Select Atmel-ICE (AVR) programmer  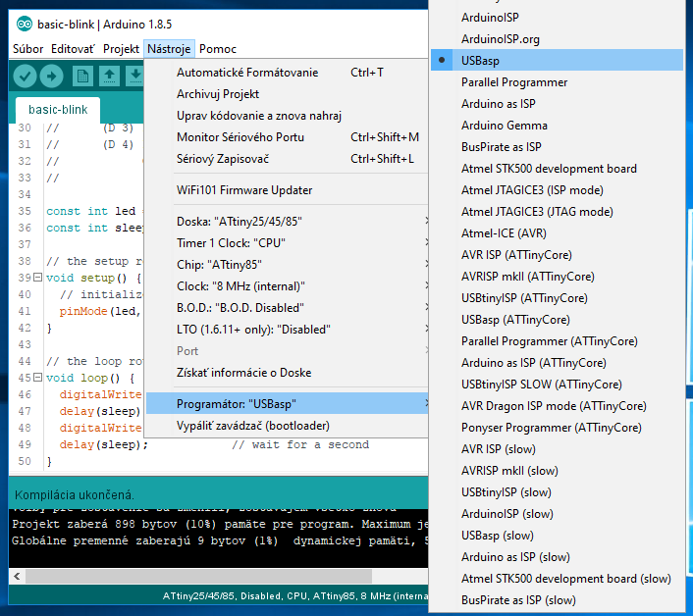coord(557,233)
